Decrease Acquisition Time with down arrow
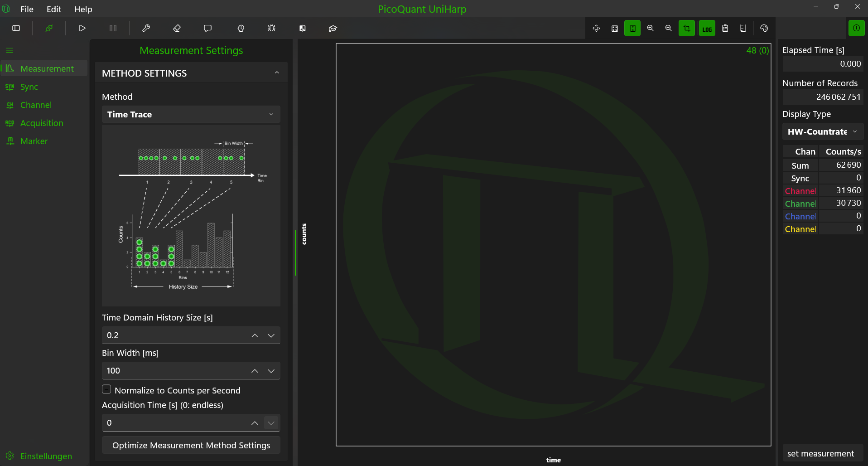 point(271,423)
